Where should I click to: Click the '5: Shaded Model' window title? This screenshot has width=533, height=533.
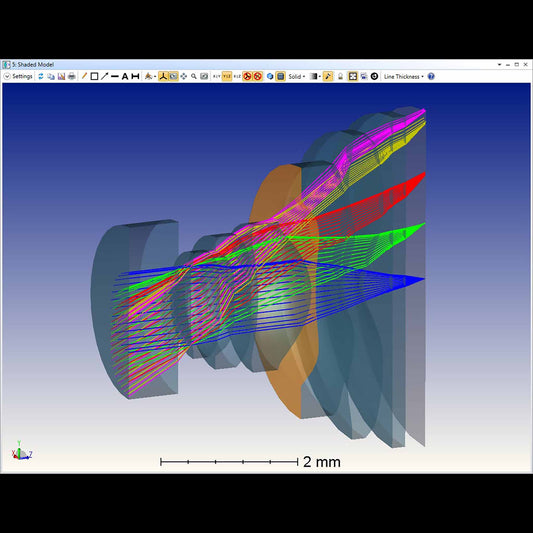pos(33,65)
